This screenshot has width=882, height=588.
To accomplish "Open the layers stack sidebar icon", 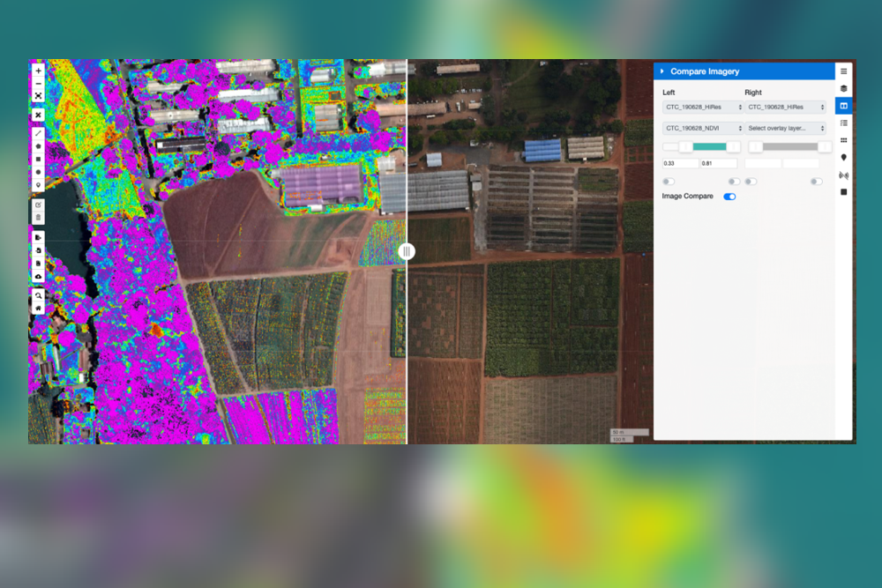I will pyautogui.click(x=843, y=88).
